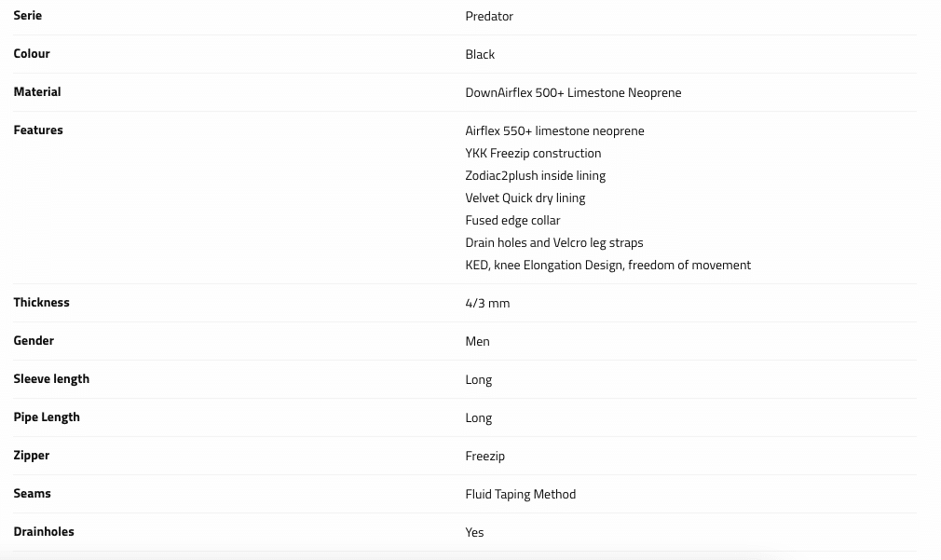Click the KED knee Elongation Design line
This screenshot has height=560, width=941.
pyautogui.click(x=607, y=265)
